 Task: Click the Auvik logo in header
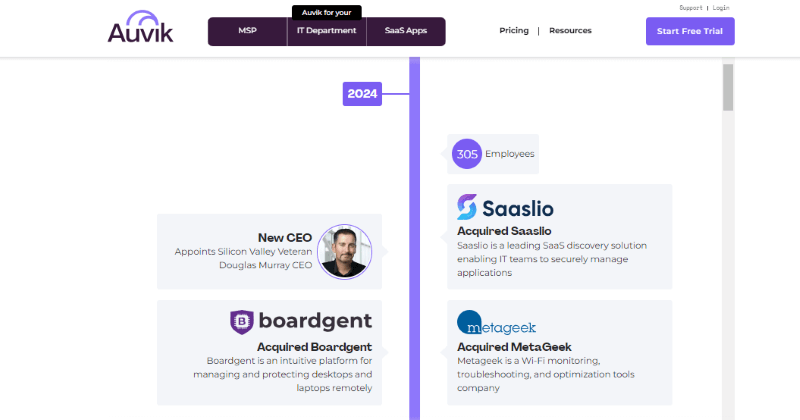140,27
